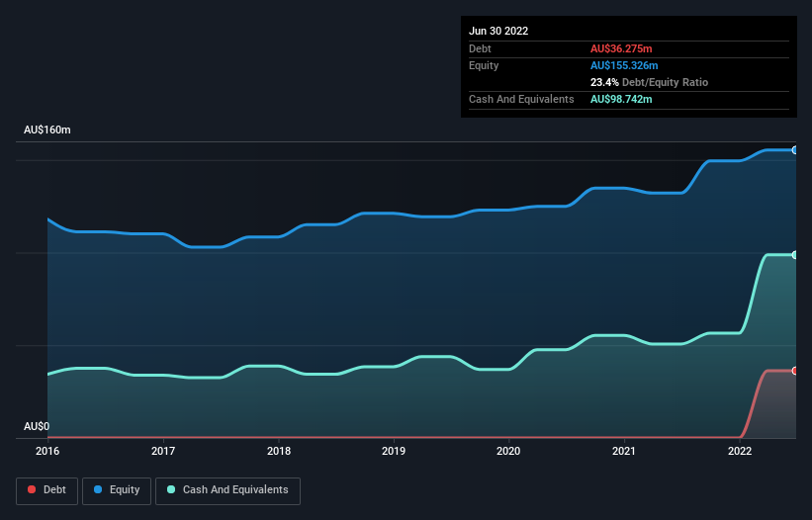Click the Debt label in tooltip
The height and width of the screenshot is (520, 812).
click(x=480, y=48)
